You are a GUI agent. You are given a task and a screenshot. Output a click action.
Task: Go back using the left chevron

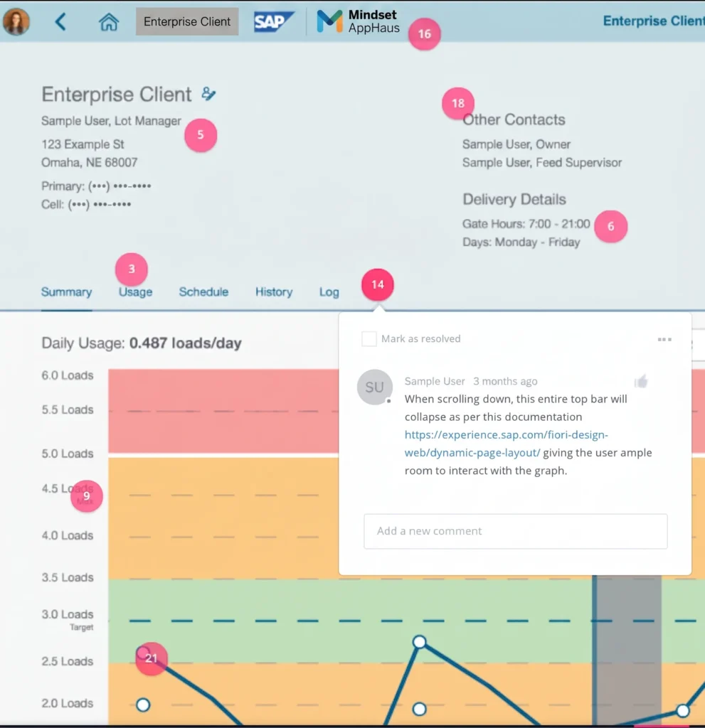[60, 21]
